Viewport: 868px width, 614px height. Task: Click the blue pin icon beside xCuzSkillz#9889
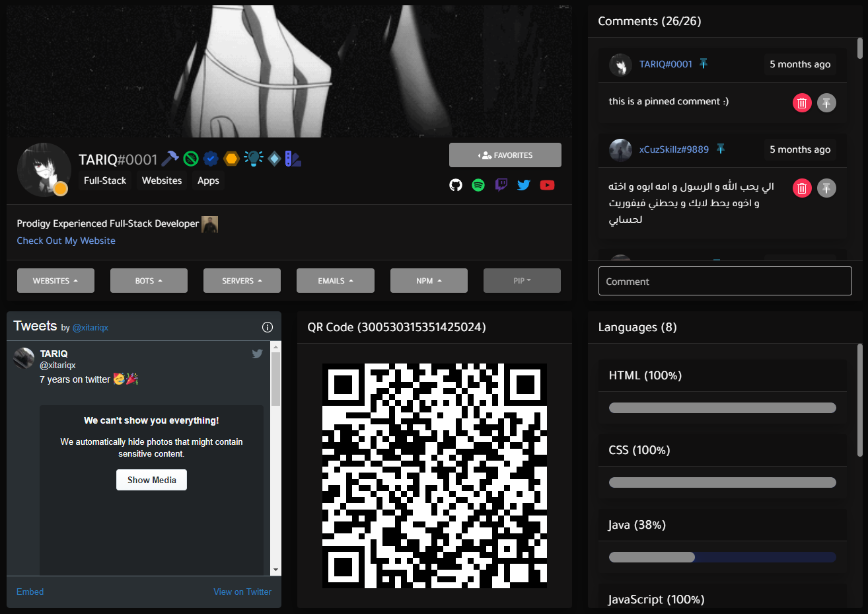click(721, 149)
